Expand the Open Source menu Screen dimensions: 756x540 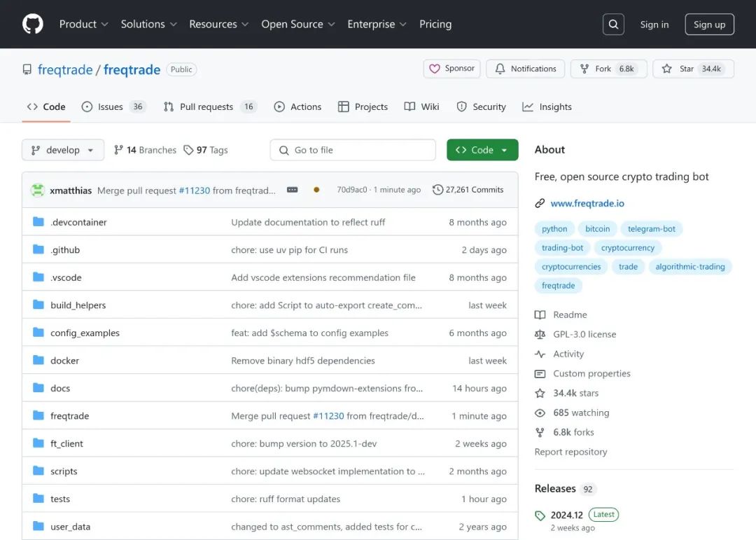298,24
